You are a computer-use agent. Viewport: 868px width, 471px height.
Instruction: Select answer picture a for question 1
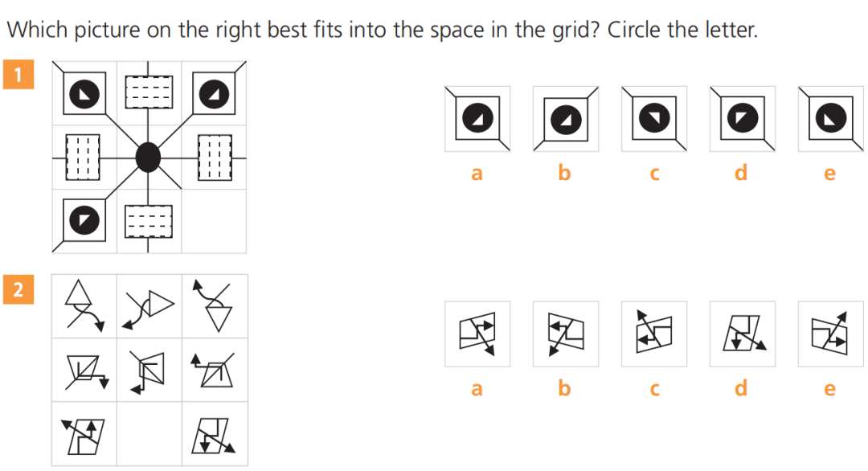tap(477, 119)
